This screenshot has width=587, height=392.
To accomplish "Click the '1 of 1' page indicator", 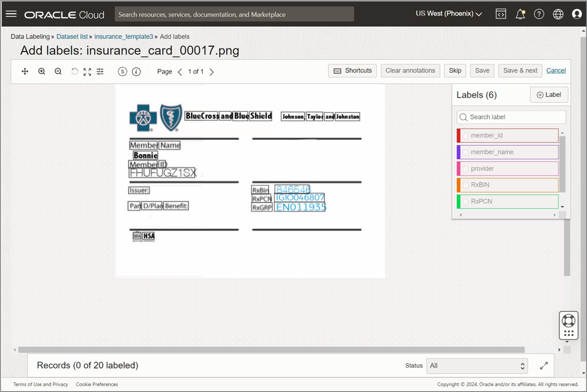I will tap(196, 72).
